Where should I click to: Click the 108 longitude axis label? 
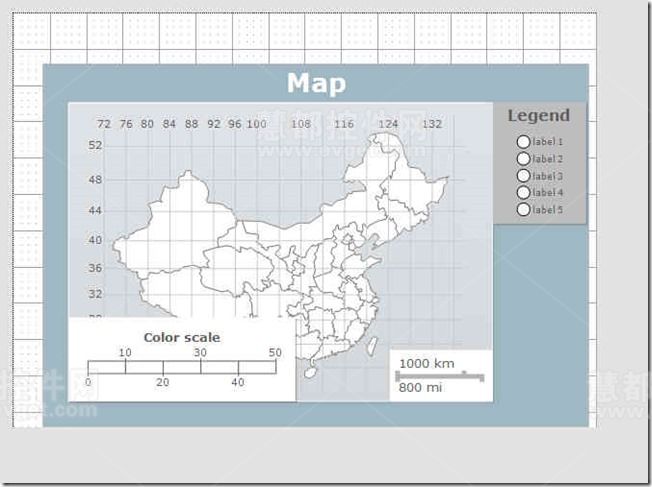pos(301,124)
